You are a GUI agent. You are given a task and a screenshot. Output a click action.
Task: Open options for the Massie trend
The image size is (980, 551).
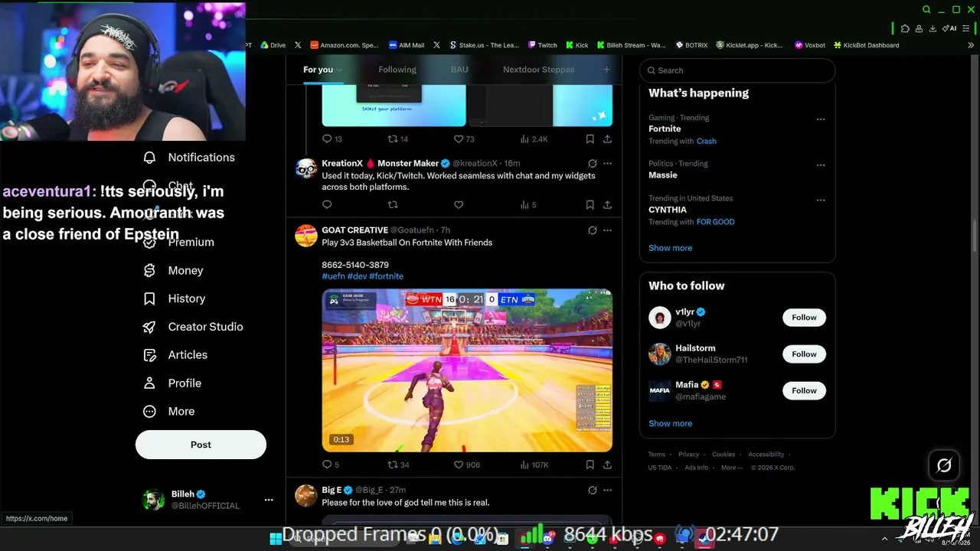click(821, 165)
